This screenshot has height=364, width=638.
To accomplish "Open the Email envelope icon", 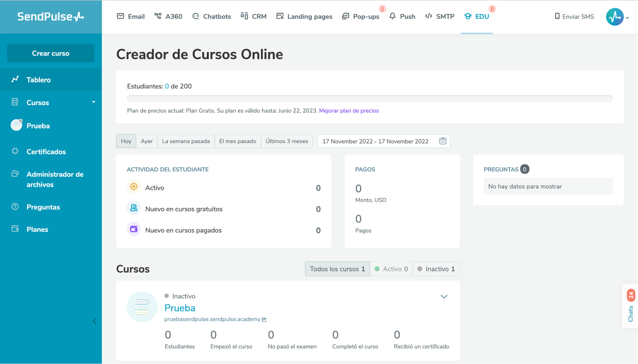I will click(x=120, y=16).
